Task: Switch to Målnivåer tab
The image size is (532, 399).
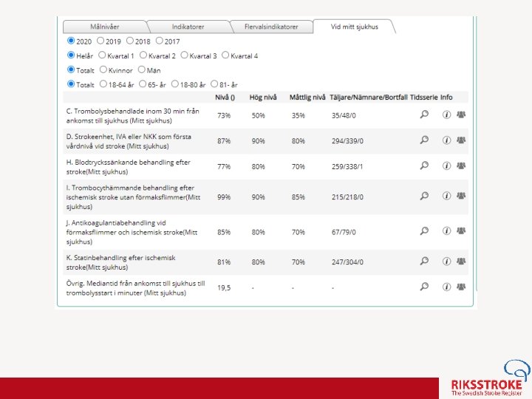Action: pos(105,27)
